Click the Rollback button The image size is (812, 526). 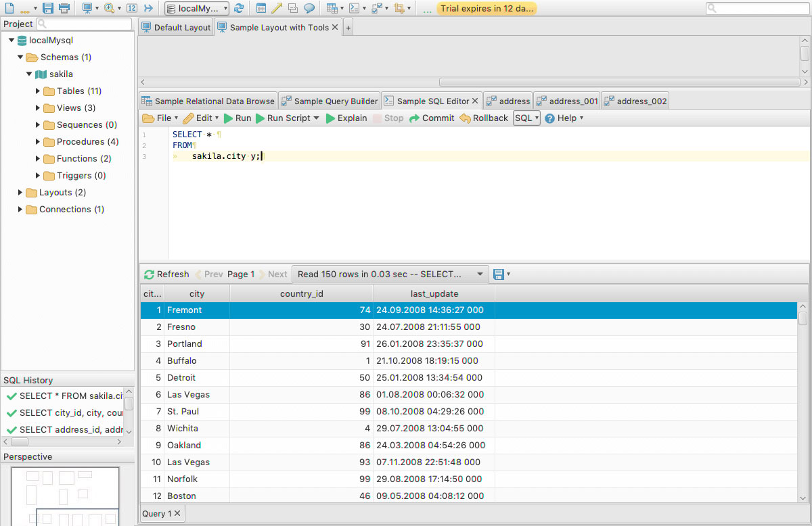484,118
